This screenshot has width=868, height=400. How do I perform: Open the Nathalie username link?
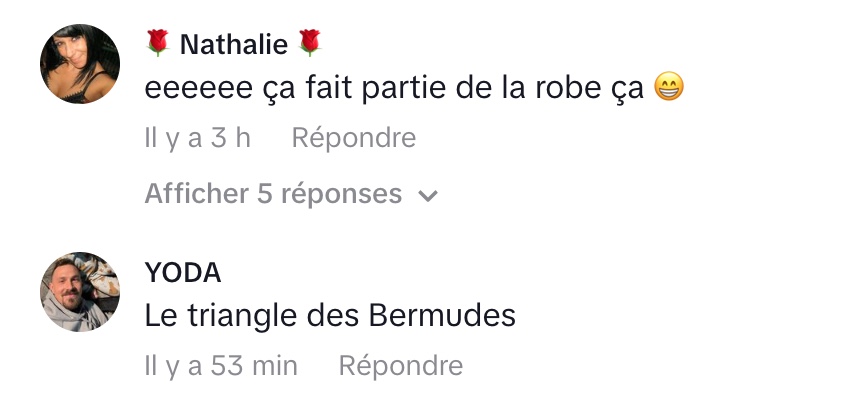click(234, 44)
